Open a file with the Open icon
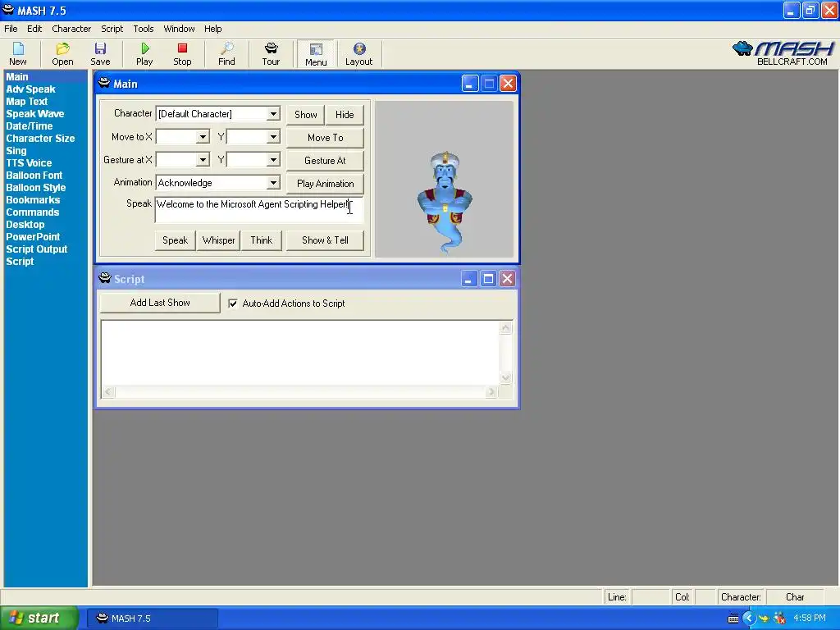The image size is (840, 630). (x=62, y=53)
